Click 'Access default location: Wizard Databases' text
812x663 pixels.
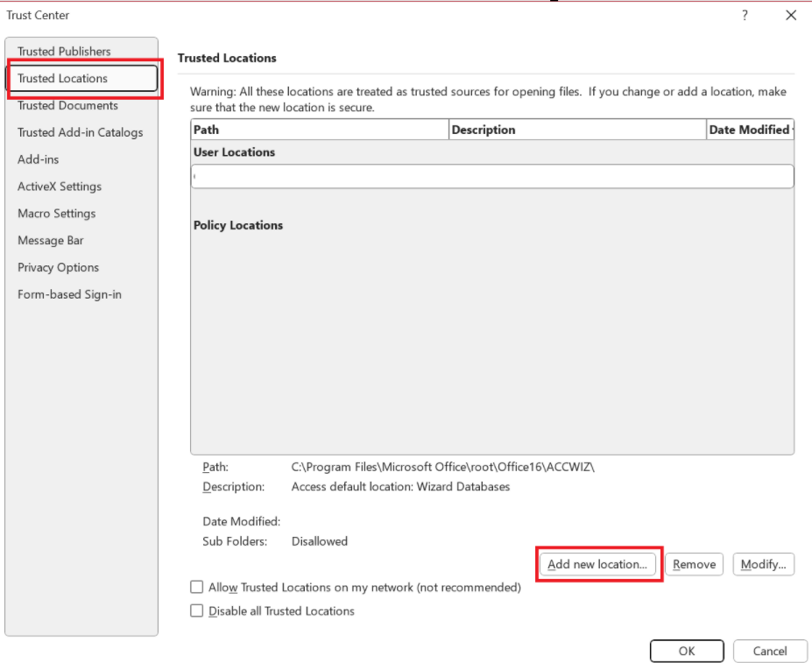pyautogui.click(x=400, y=486)
